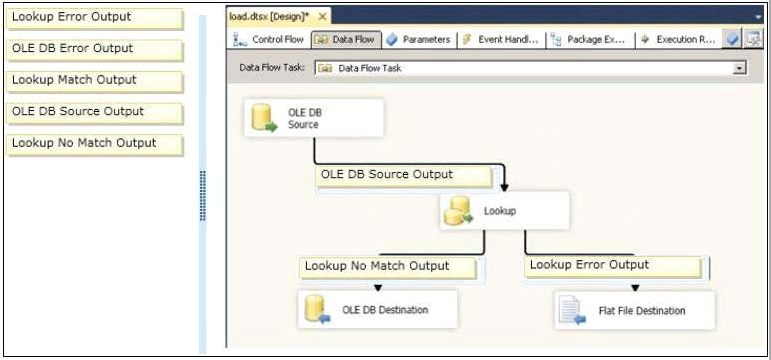Open the Package Explorer tab
This screenshot has height=360, width=771.
click(x=590, y=40)
